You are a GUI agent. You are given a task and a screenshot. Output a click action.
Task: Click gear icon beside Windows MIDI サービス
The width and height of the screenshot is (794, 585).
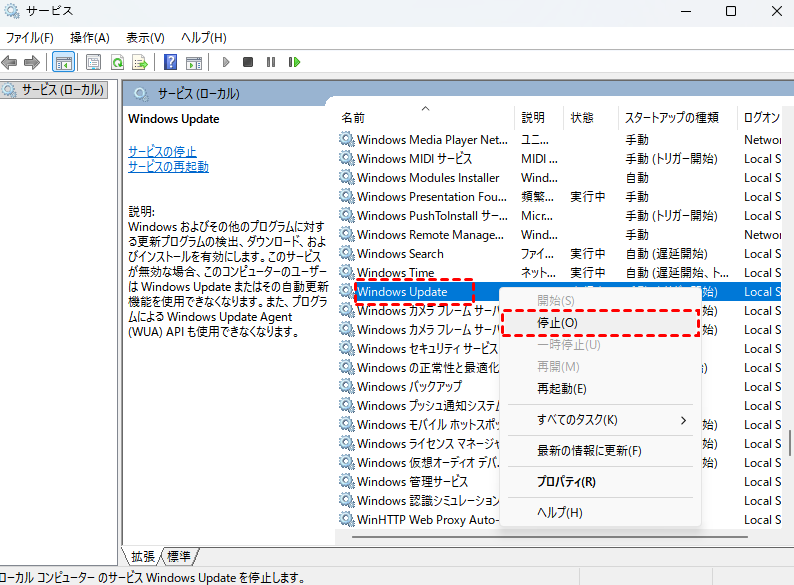[346, 158]
